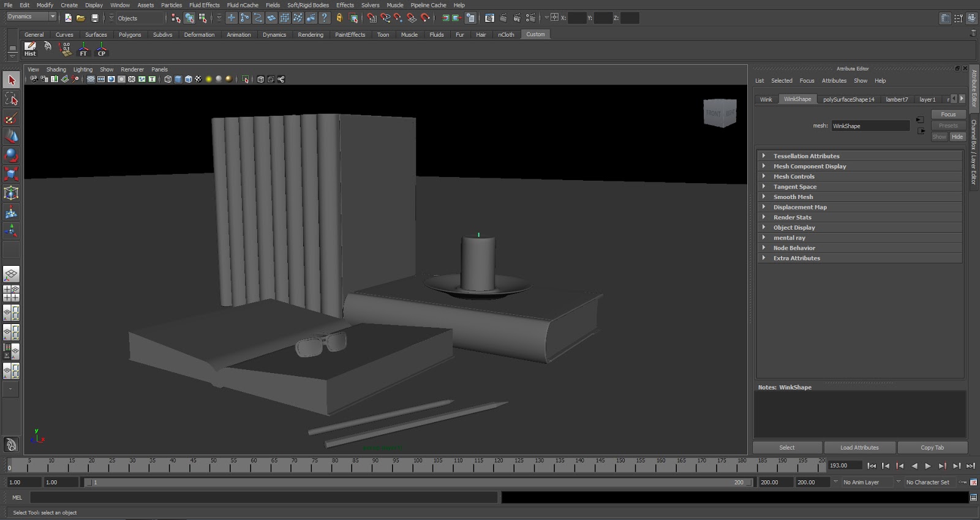
Task: Show the Channel Box panel icon
Action: pos(972,18)
